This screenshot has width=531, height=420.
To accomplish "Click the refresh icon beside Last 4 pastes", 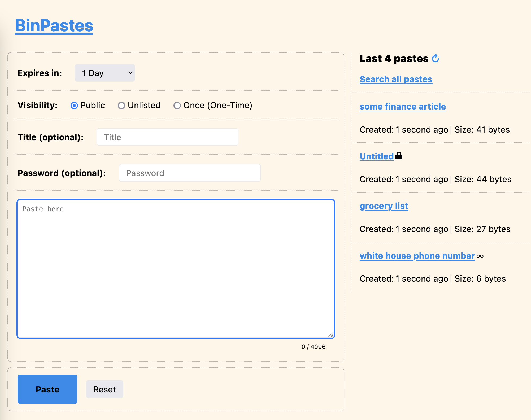I will pyautogui.click(x=435, y=58).
